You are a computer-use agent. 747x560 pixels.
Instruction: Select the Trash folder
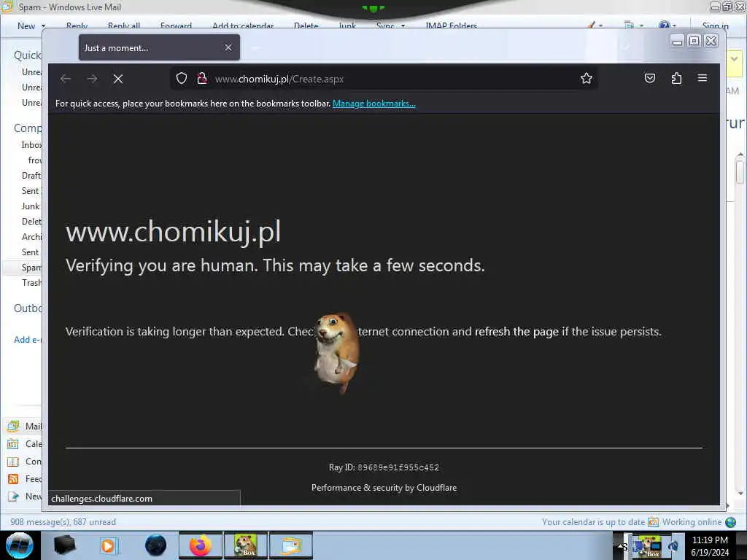31,283
